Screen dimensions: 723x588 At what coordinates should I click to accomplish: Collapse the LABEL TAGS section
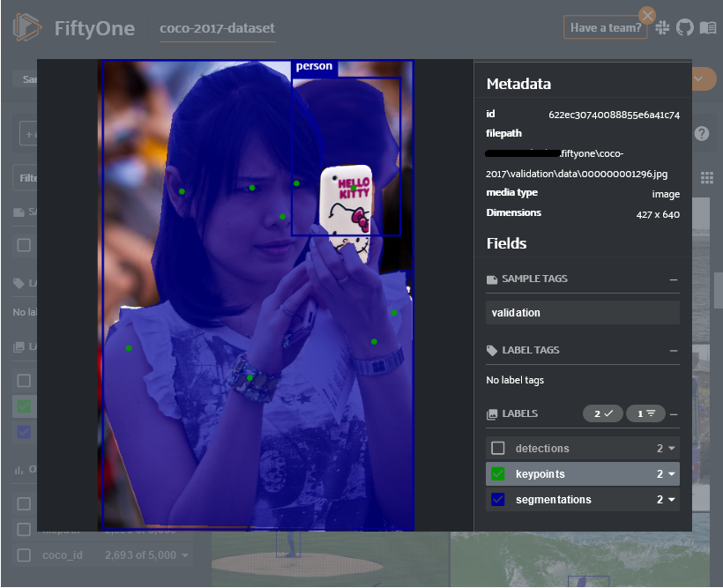pyautogui.click(x=675, y=350)
